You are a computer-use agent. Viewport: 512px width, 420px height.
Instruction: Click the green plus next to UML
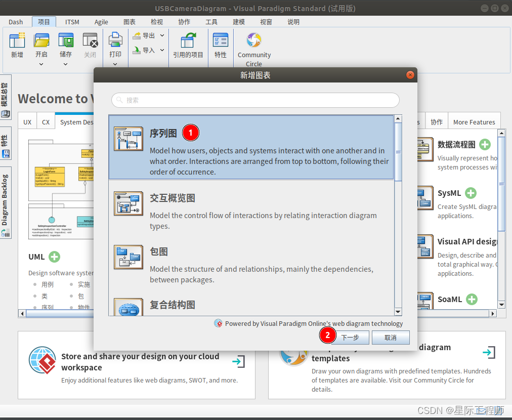[x=55, y=257]
